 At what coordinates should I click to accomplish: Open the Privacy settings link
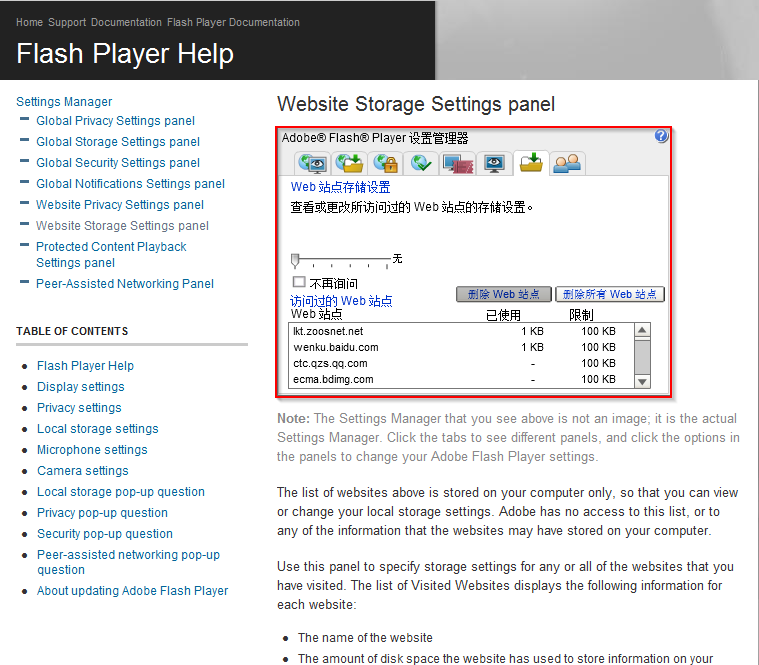tap(79, 408)
